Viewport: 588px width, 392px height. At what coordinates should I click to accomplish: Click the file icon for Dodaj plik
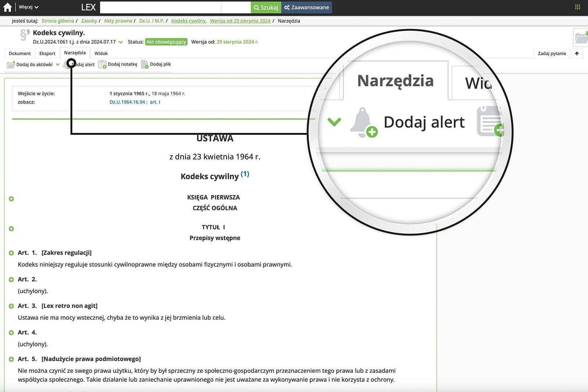coord(144,64)
